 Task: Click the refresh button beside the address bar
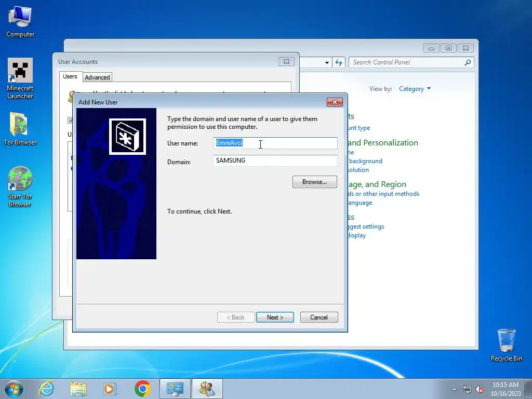(x=339, y=62)
